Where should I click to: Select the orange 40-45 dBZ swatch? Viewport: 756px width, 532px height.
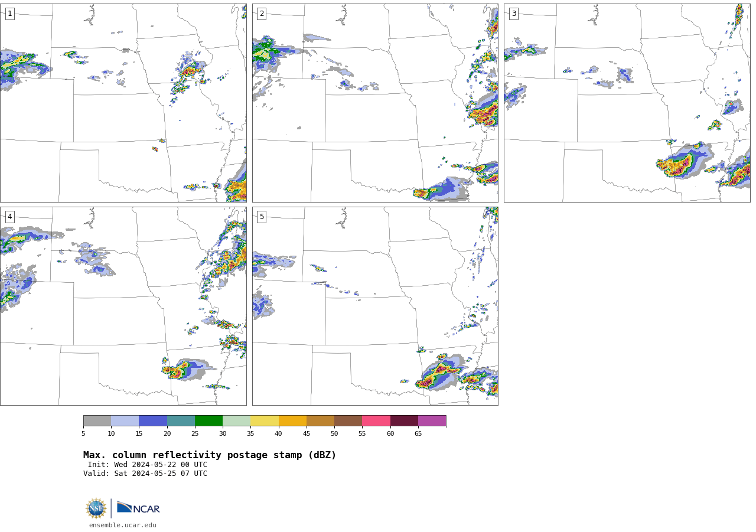(x=292, y=421)
